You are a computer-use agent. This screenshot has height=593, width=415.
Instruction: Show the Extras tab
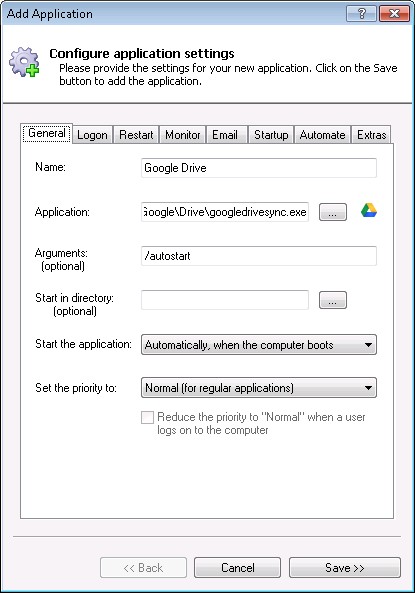tap(371, 135)
